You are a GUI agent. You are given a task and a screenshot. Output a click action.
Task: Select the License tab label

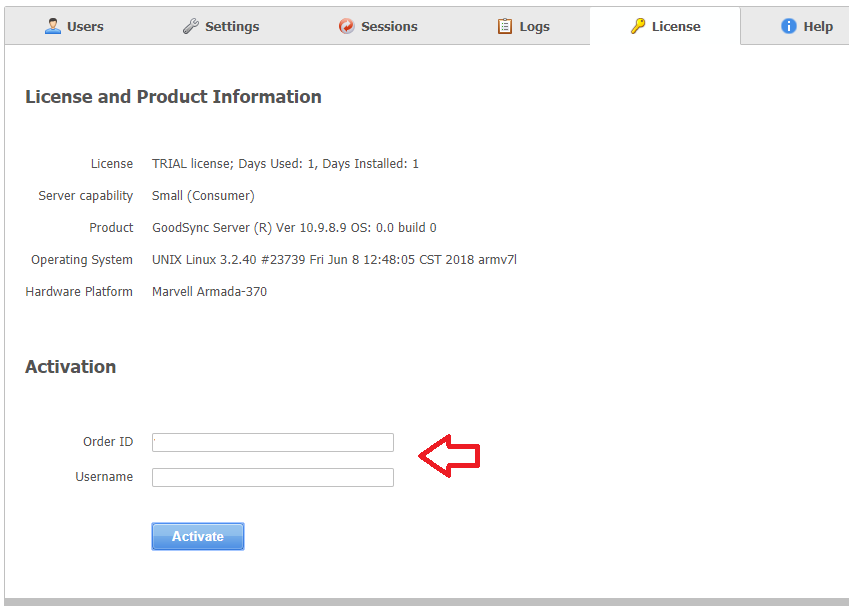pyautogui.click(x=676, y=27)
